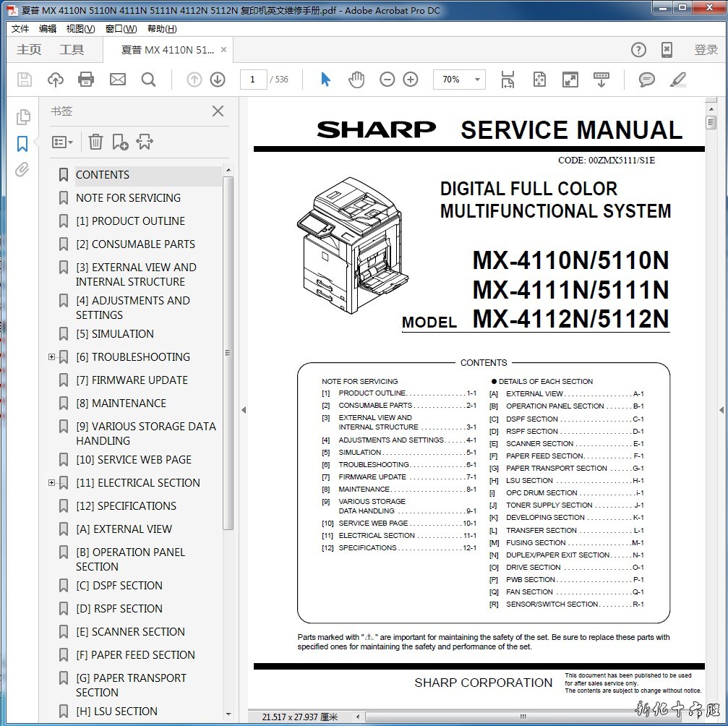Delete the selected bookmark with the trash icon

(x=95, y=142)
